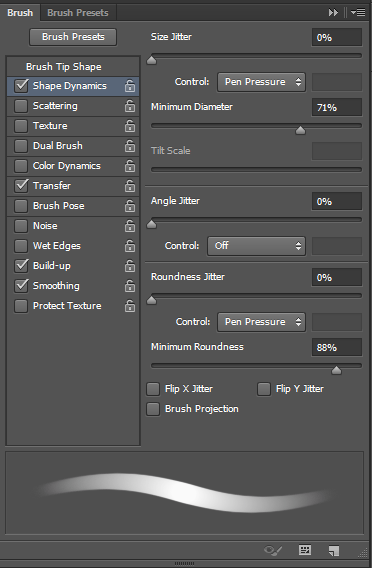The width and height of the screenshot is (372, 568).
Task: Enable the Brush Pose checkbox
Action: (21, 206)
